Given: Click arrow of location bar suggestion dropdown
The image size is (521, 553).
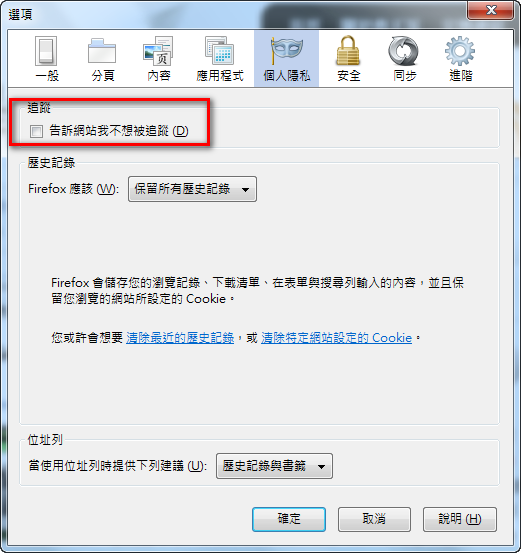Looking at the screenshot, I should pos(321,467).
